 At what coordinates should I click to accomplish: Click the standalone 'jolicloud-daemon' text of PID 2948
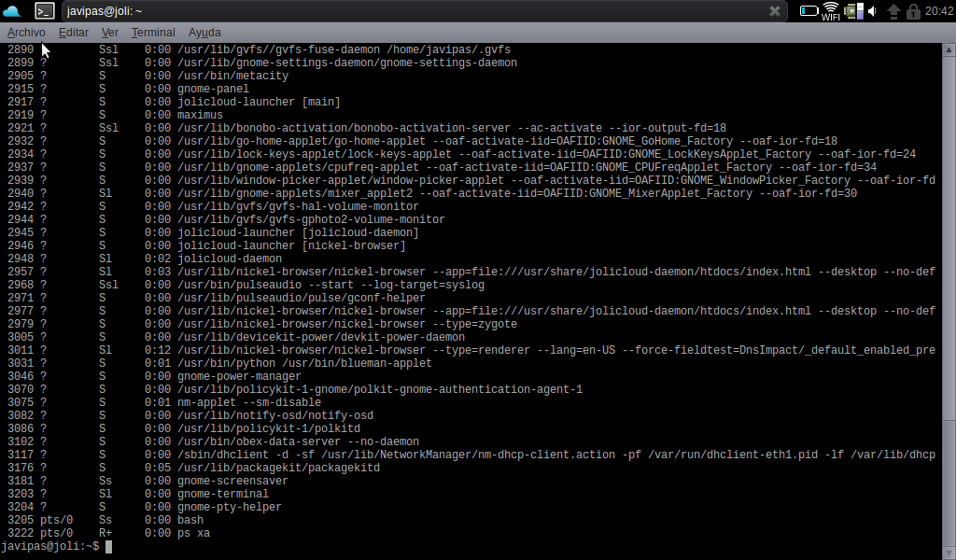230,259
